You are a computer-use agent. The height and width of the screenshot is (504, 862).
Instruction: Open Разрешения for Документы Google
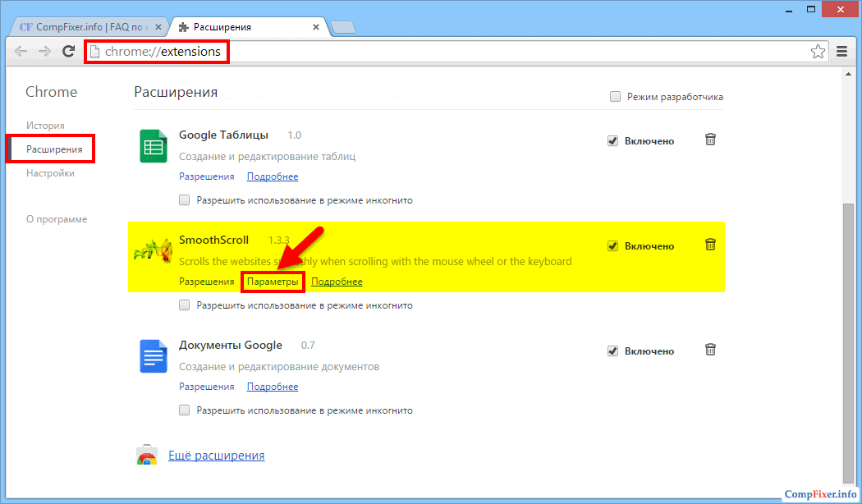207,387
